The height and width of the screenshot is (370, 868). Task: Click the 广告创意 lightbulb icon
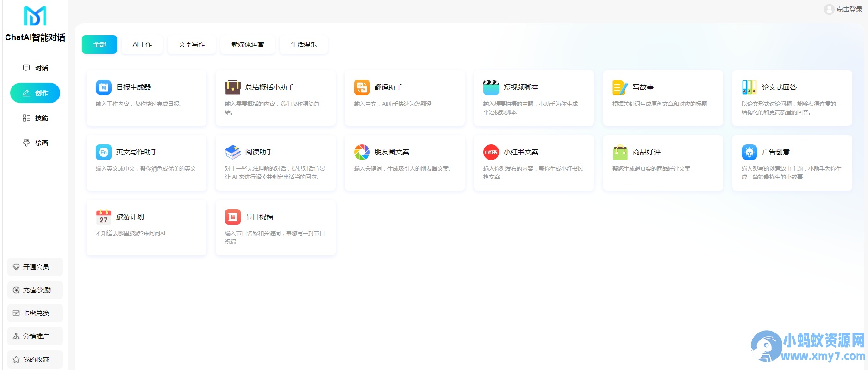tap(749, 152)
